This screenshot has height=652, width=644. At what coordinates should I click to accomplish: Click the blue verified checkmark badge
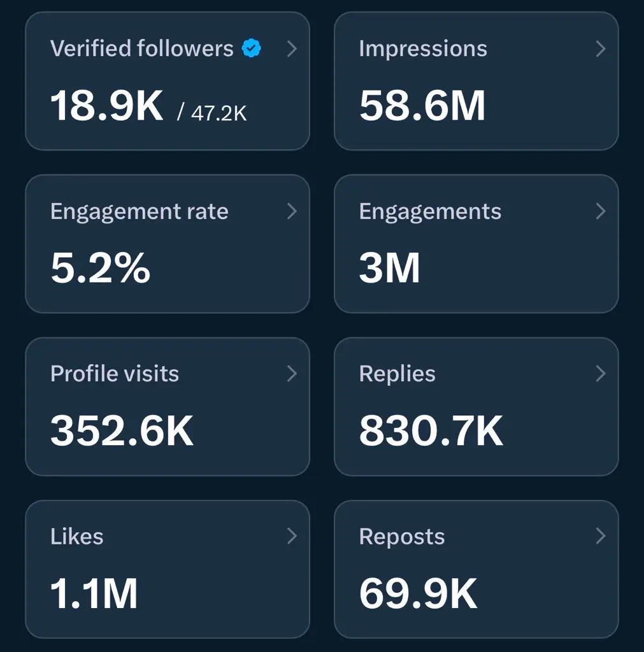pyautogui.click(x=252, y=48)
